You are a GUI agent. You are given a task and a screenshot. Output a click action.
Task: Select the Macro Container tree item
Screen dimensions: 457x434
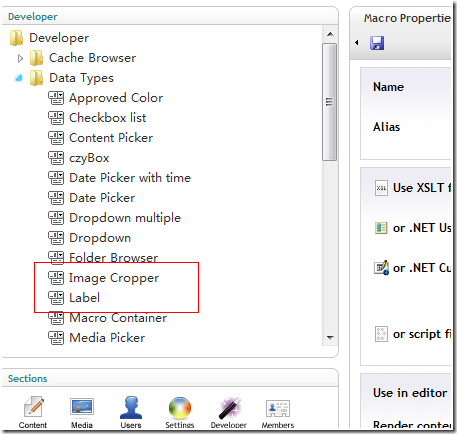(x=118, y=318)
